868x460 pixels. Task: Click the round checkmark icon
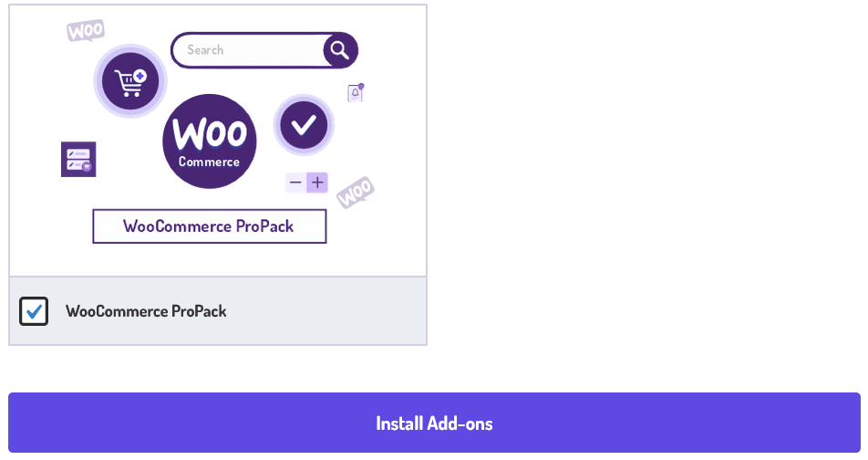[x=304, y=125]
